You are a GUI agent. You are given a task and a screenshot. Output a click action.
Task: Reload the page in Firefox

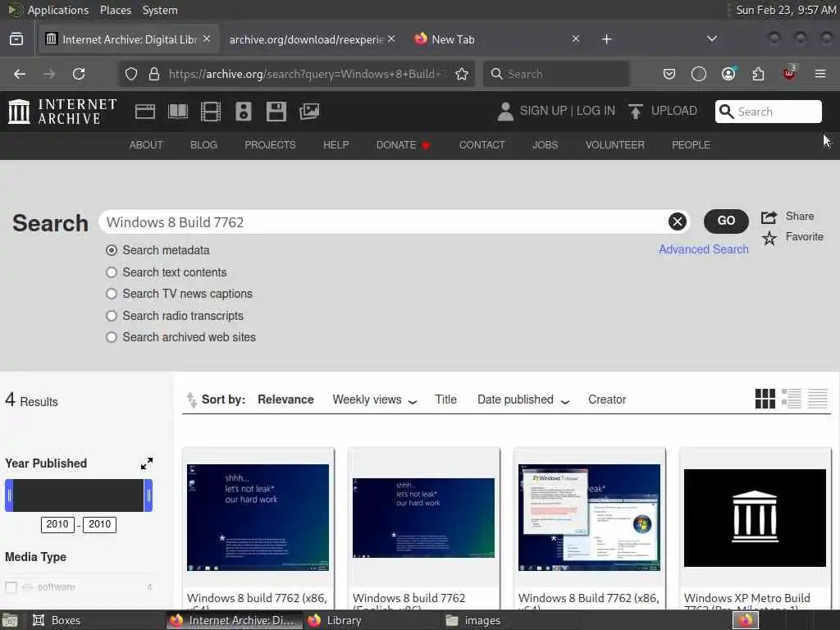(79, 74)
